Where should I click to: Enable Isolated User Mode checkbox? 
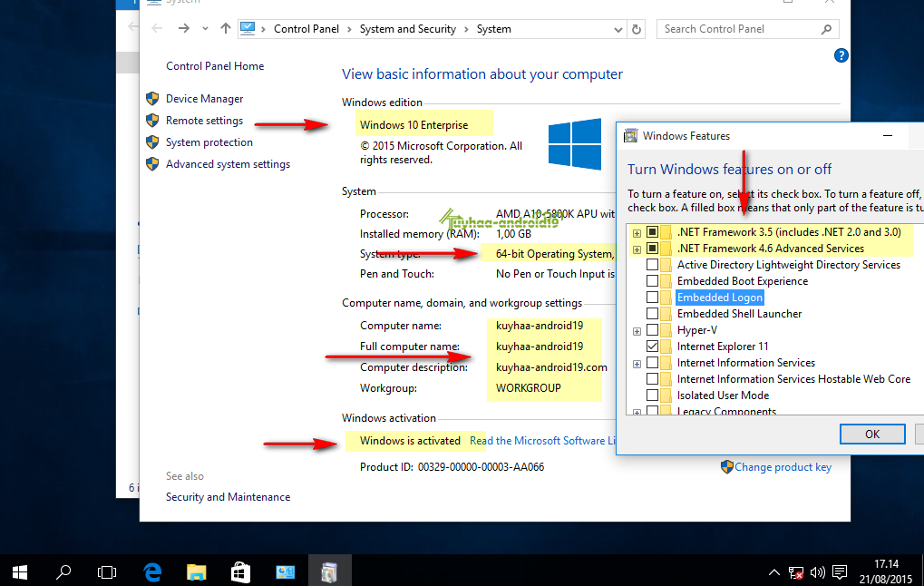click(652, 395)
